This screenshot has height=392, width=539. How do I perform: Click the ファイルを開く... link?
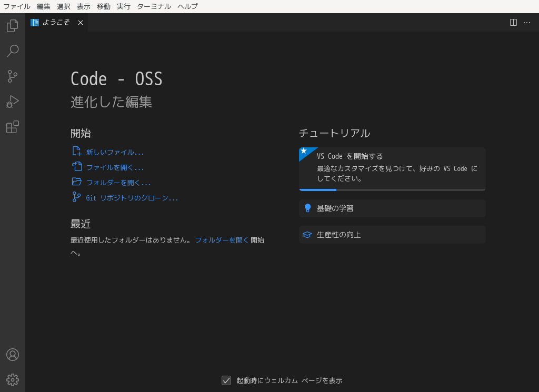(115, 167)
